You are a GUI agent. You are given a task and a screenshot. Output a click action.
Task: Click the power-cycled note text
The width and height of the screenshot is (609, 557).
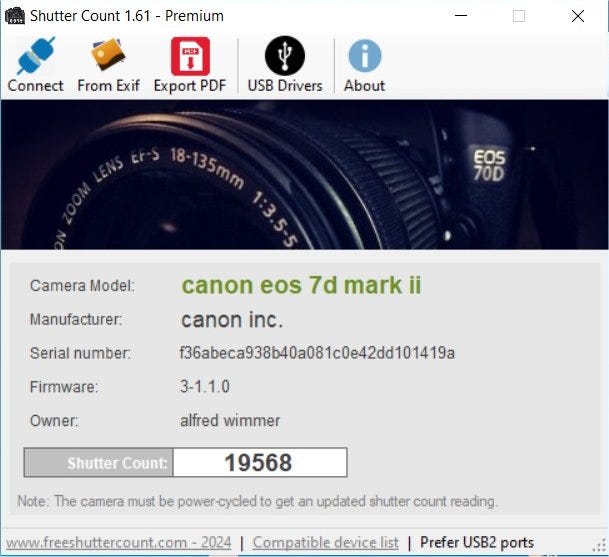pyautogui.click(x=258, y=501)
